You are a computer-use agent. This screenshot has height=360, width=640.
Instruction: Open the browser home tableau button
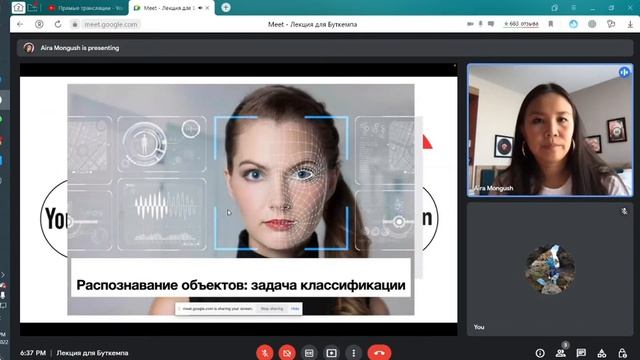(x=18, y=7)
